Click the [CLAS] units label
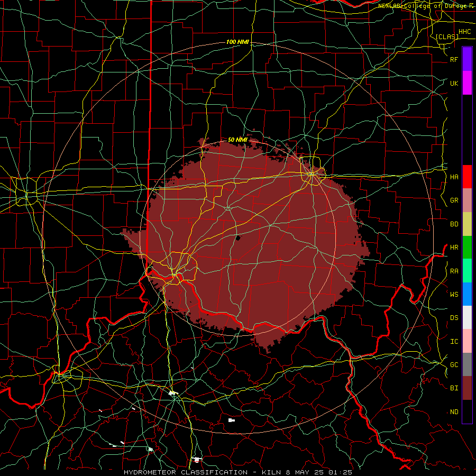 click(x=447, y=37)
